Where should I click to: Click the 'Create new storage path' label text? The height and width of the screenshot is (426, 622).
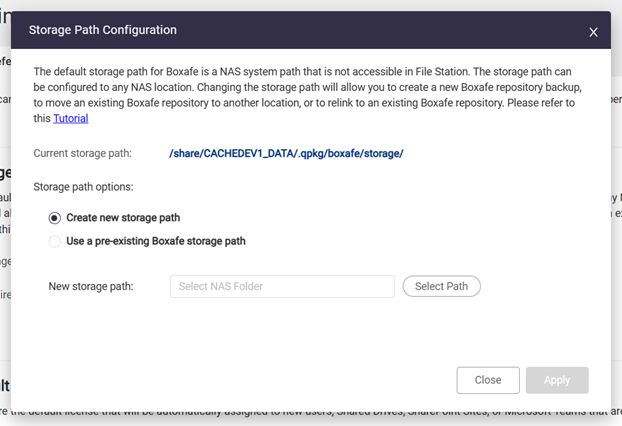[123, 217]
